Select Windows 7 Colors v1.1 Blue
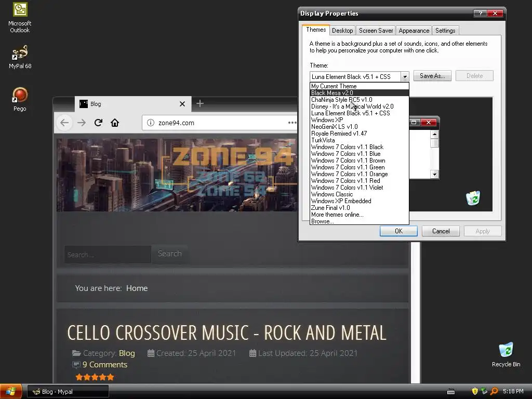 coord(360,154)
